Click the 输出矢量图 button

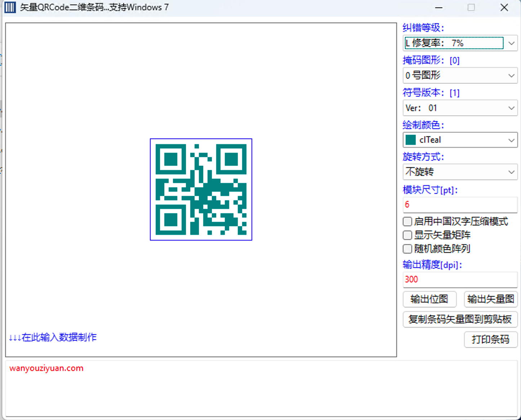(491, 299)
